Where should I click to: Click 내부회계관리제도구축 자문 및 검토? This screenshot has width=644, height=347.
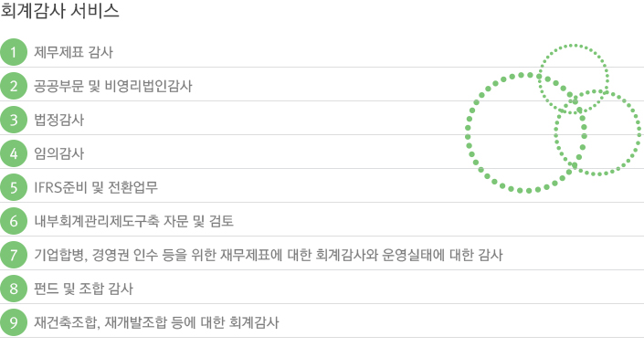pyautogui.click(x=133, y=221)
